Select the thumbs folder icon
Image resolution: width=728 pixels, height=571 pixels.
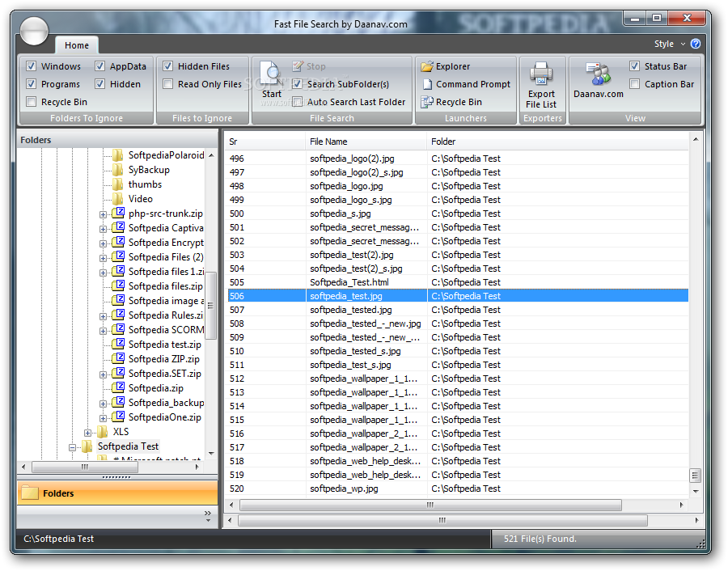pyautogui.click(x=118, y=184)
